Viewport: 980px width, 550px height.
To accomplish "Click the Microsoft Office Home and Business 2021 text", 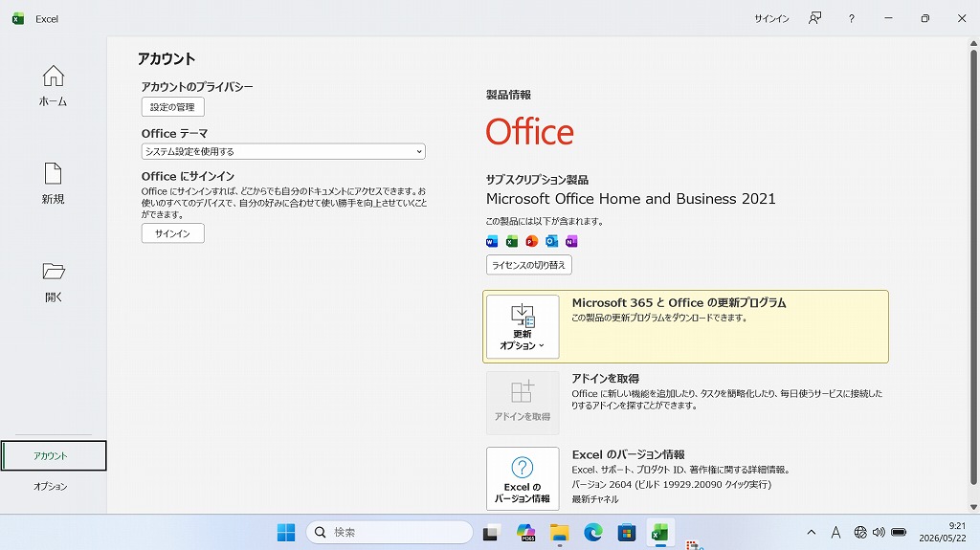I will coord(631,199).
